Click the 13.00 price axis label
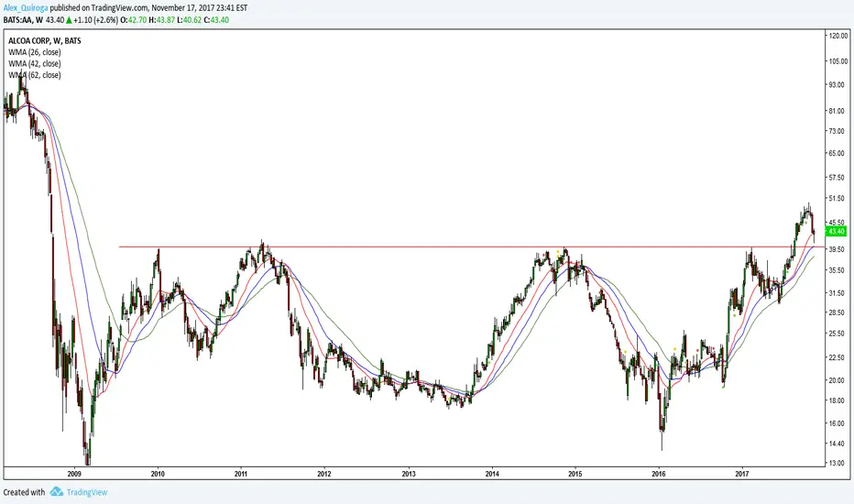This screenshot has height=504, width=854. click(x=836, y=463)
